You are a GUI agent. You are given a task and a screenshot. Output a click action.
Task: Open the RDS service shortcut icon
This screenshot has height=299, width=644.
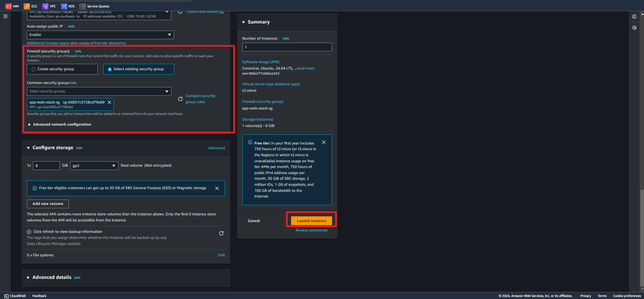click(x=64, y=6)
